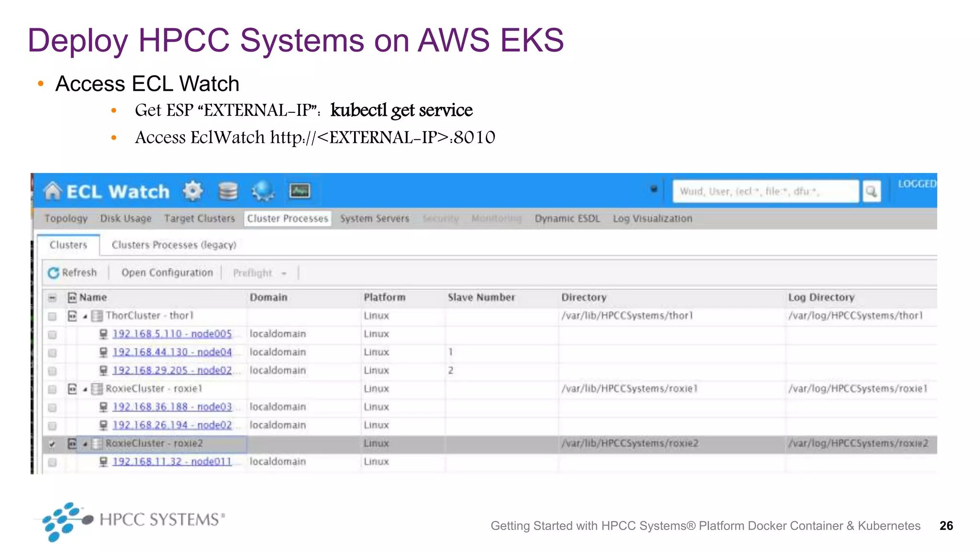Click the /var/lib/HPCCSystems/thor1 directory cell
This screenshot has height=551, width=980.
[x=627, y=316]
